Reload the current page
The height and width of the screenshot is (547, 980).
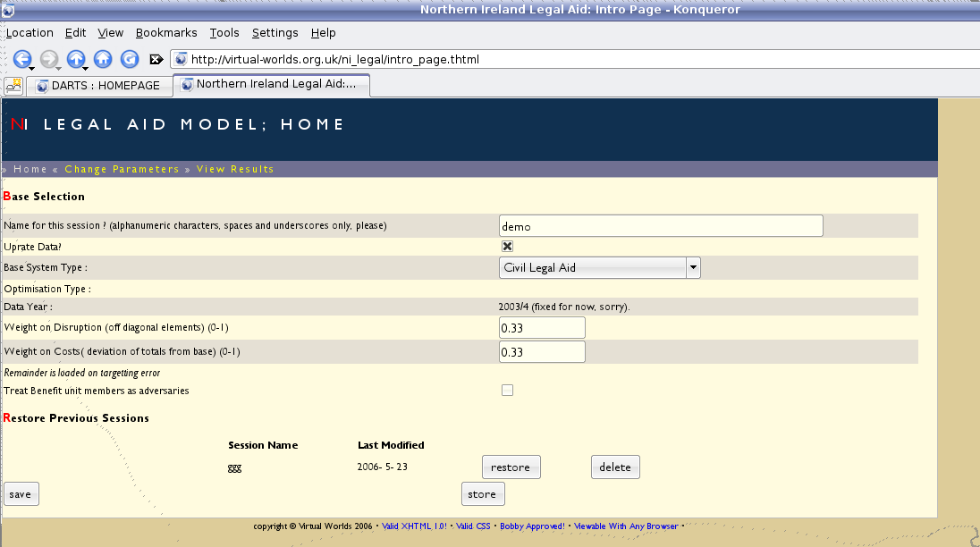click(x=129, y=59)
